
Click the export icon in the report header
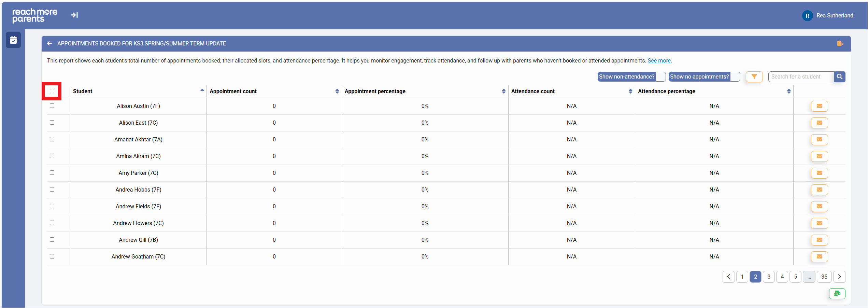click(x=840, y=44)
